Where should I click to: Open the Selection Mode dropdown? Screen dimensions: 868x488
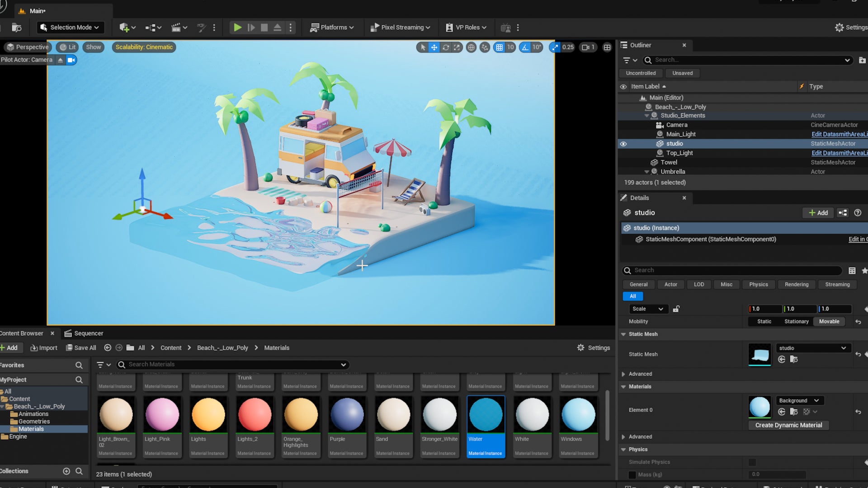(x=70, y=28)
